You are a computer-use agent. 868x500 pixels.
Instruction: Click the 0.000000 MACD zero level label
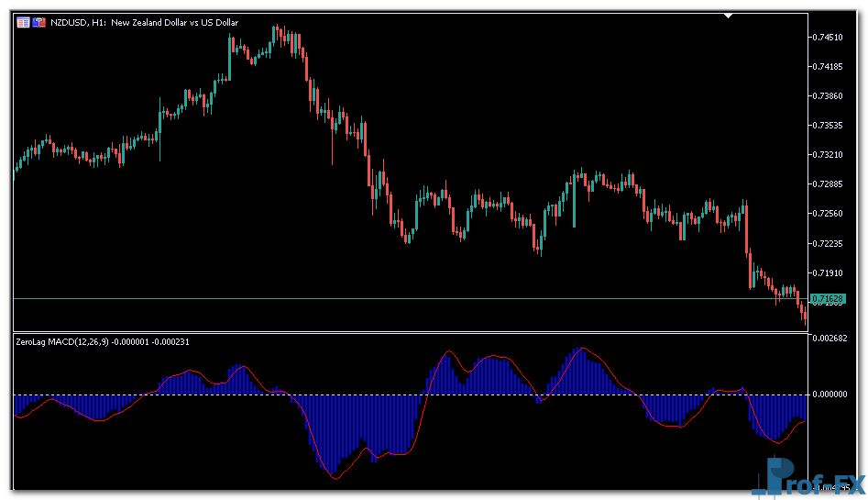(x=830, y=394)
